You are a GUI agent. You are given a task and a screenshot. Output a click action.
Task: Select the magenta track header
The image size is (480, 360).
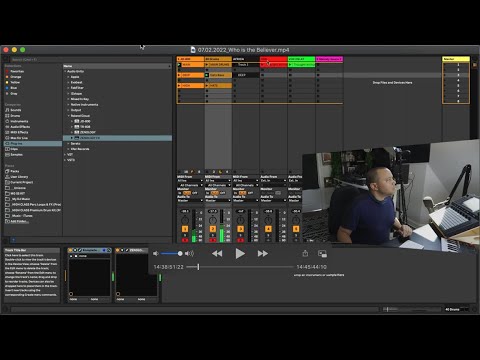click(329, 59)
